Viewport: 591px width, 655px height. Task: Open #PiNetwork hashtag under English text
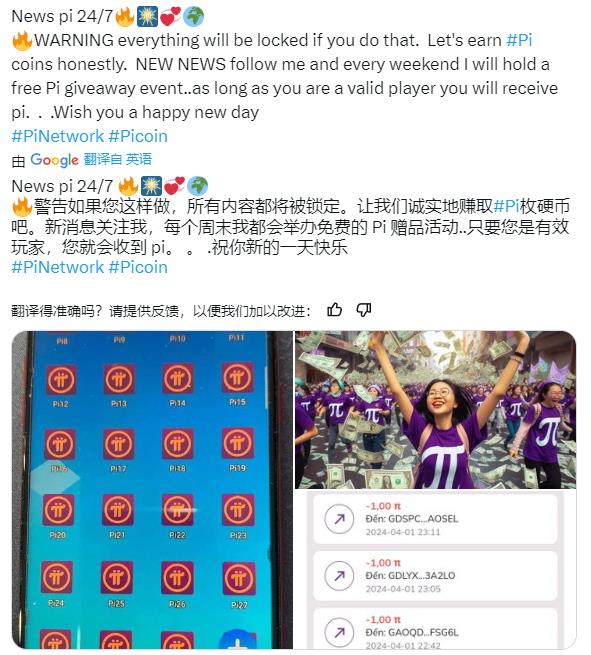[58, 136]
